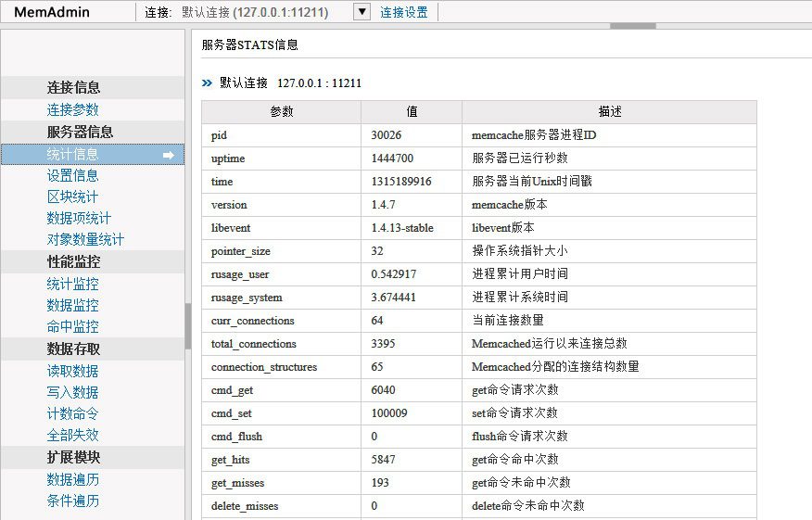Select 统计信息 in the sidebar
The image size is (812, 520).
click(73, 155)
